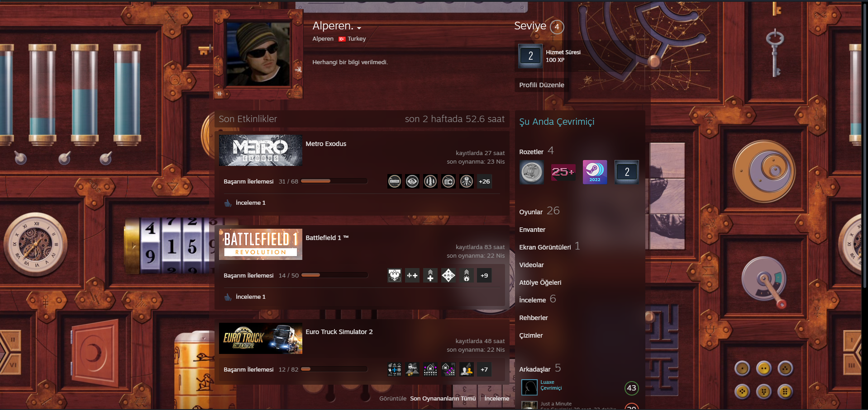The width and height of the screenshot is (868, 410).
Task: Click the Metro Exodus achievement progress bar
Action: (334, 181)
